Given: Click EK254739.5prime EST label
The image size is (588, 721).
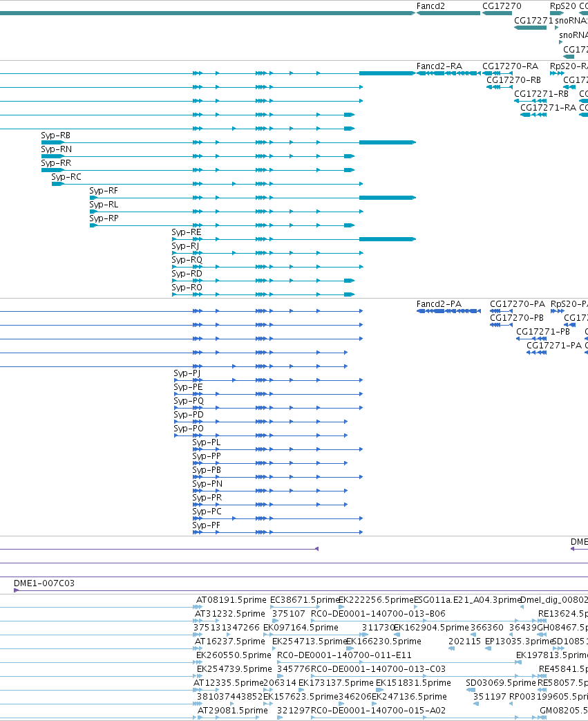Looking at the screenshot, I should tap(234, 669).
